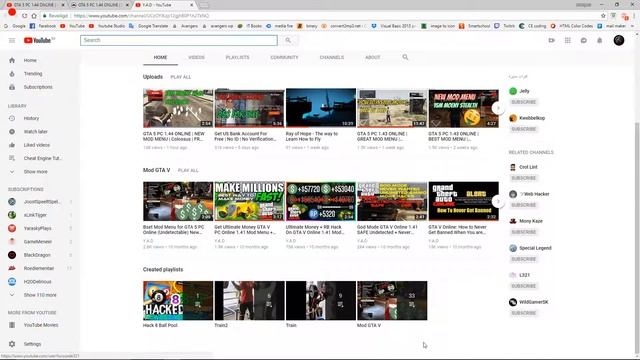Open the YouTube hamburger guide menu

click(12, 40)
